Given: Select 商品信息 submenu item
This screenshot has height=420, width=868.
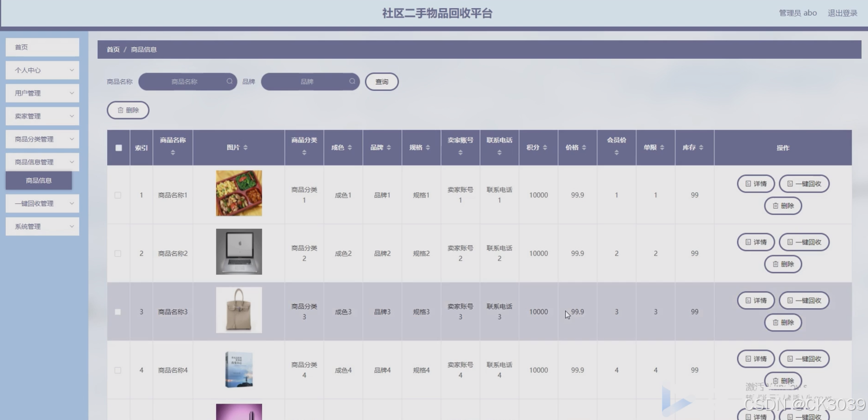Looking at the screenshot, I should tap(39, 181).
